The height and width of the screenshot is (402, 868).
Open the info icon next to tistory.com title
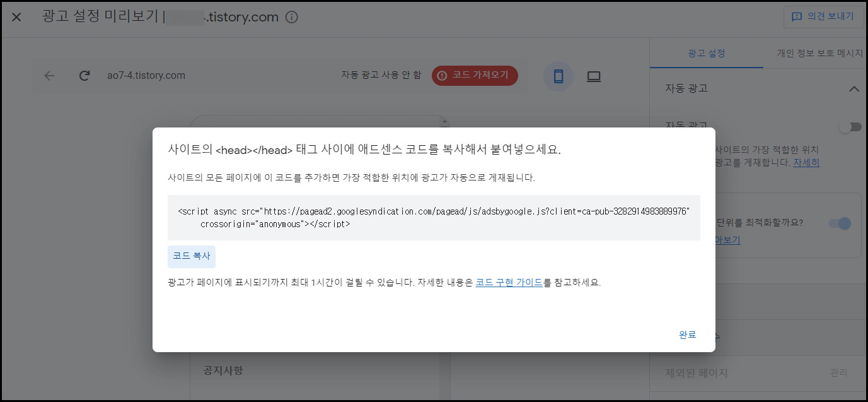click(291, 17)
